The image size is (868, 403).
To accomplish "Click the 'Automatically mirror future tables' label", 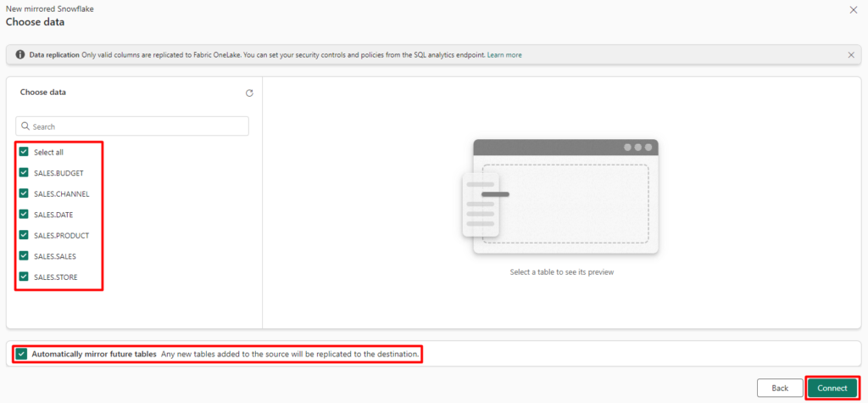I will pos(94,354).
